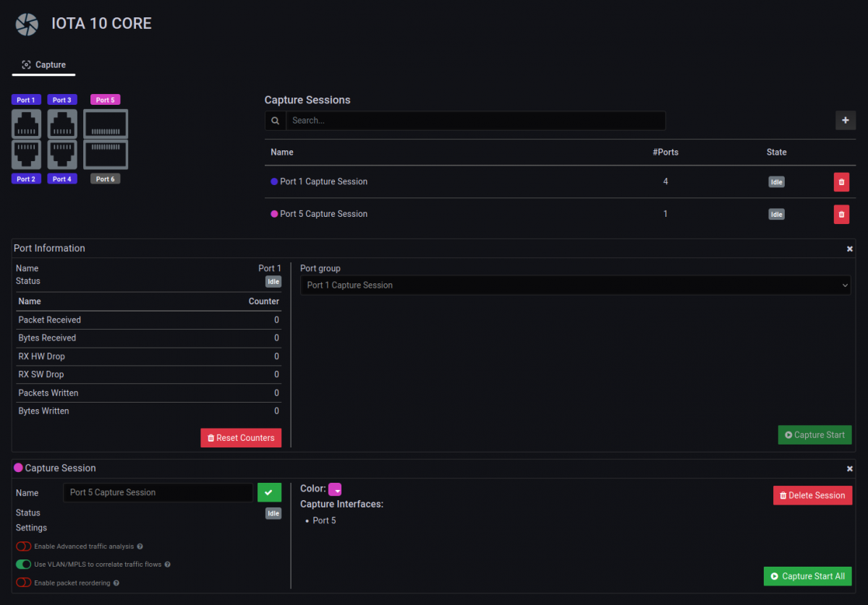Switch to the Capture tab

click(x=44, y=65)
